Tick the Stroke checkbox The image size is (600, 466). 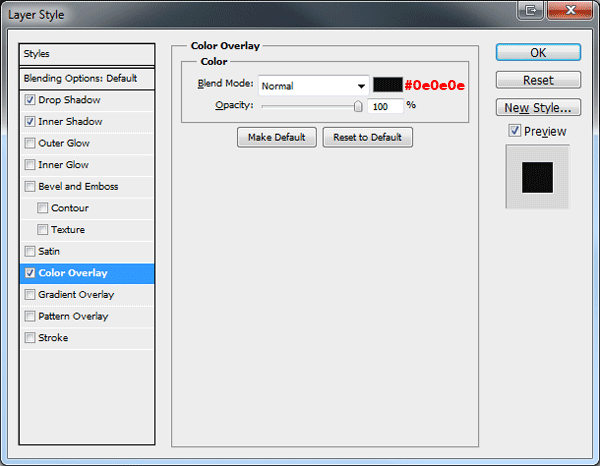(30, 338)
